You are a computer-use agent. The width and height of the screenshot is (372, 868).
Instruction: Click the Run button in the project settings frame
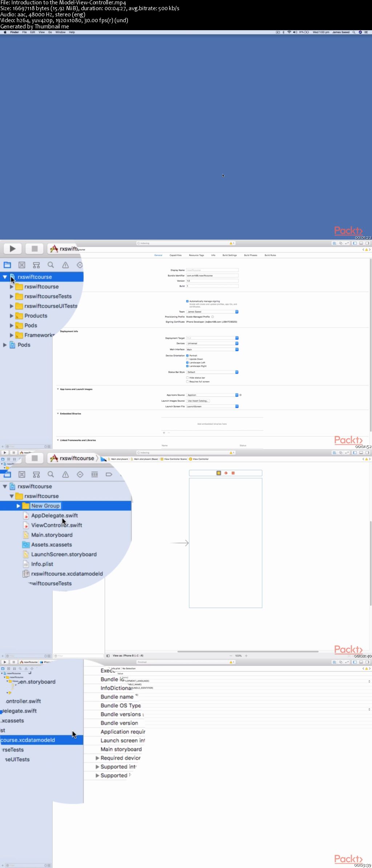click(x=12, y=248)
